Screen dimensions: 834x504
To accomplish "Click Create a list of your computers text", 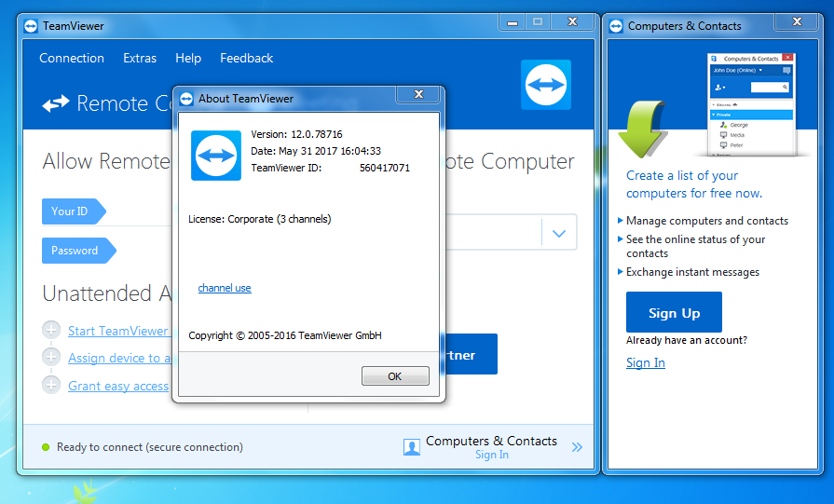I will pos(694,184).
